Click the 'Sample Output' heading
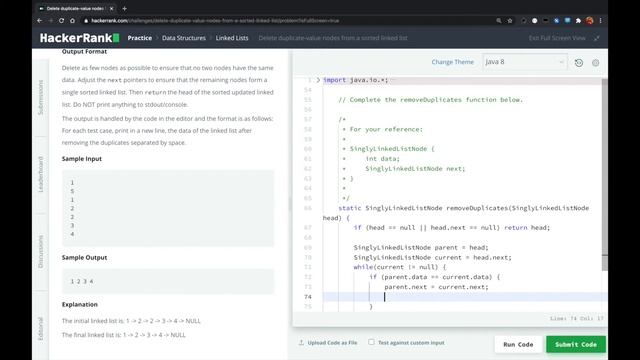 click(84, 258)
